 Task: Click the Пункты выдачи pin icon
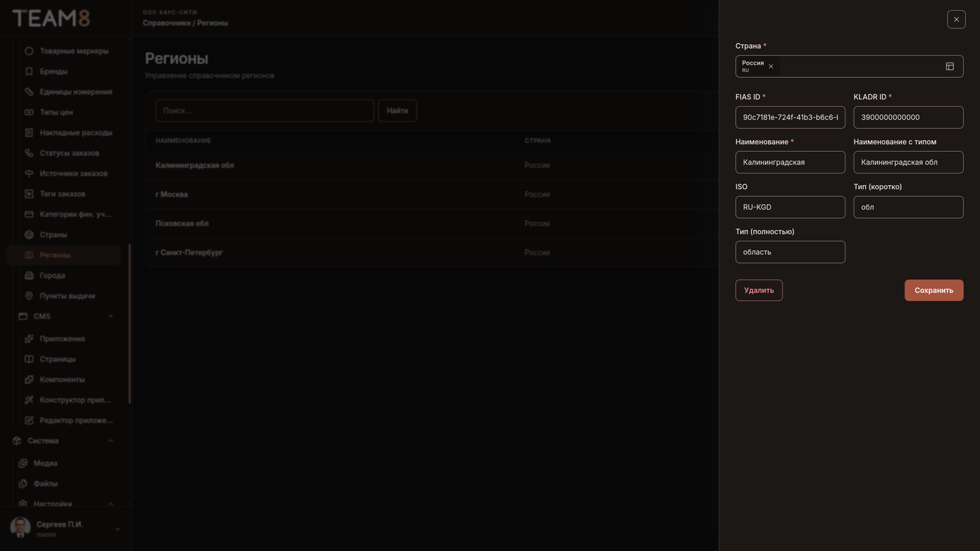click(29, 296)
